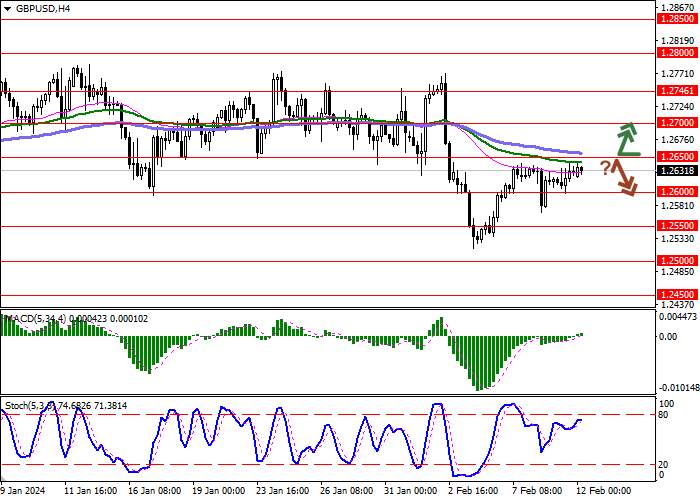Click the 1.24850 price scale value

[x=678, y=271]
